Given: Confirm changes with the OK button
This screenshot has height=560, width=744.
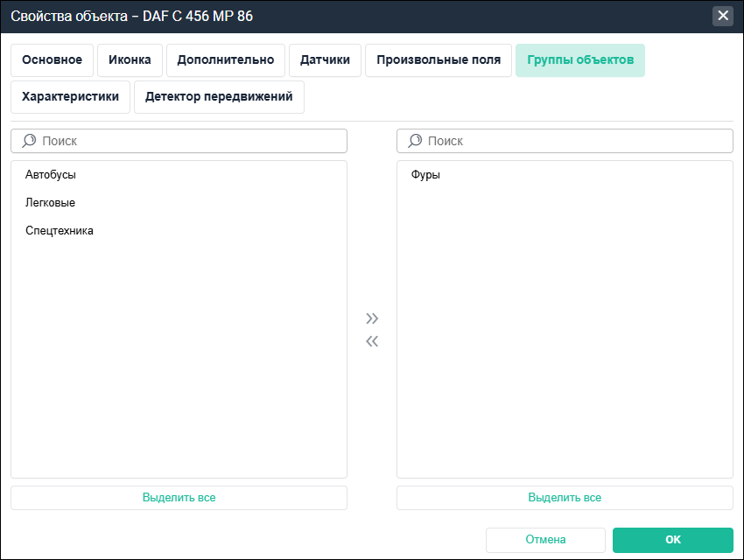Looking at the screenshot, I should (x=672, y=540).
